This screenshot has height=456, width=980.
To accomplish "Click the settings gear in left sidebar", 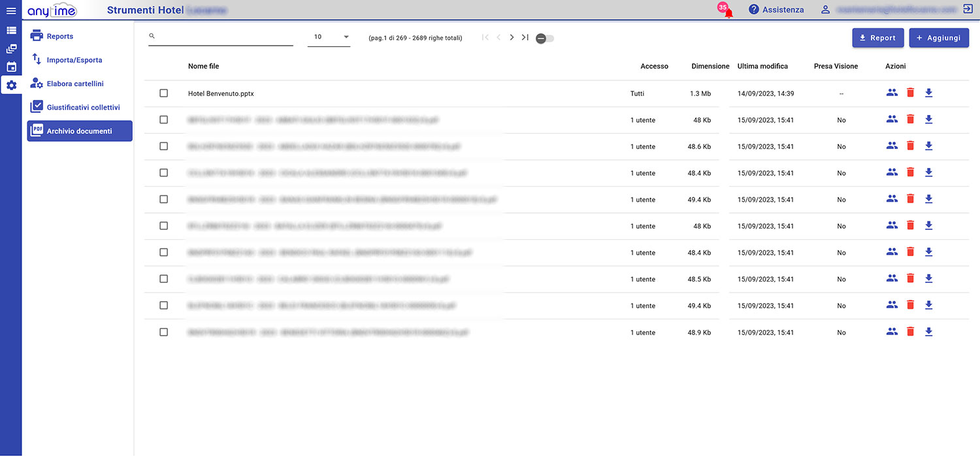I will click(11, 85).
